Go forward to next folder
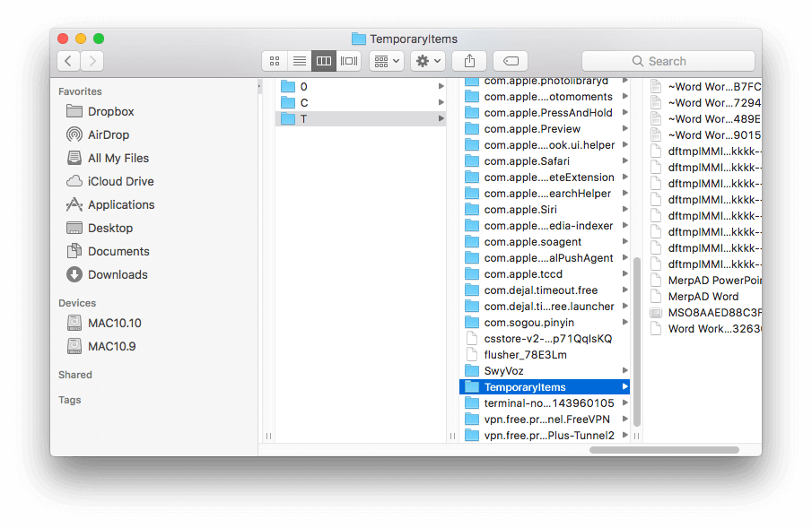The image size is (812, 528). pyautogui.click(x=92, y=61)
